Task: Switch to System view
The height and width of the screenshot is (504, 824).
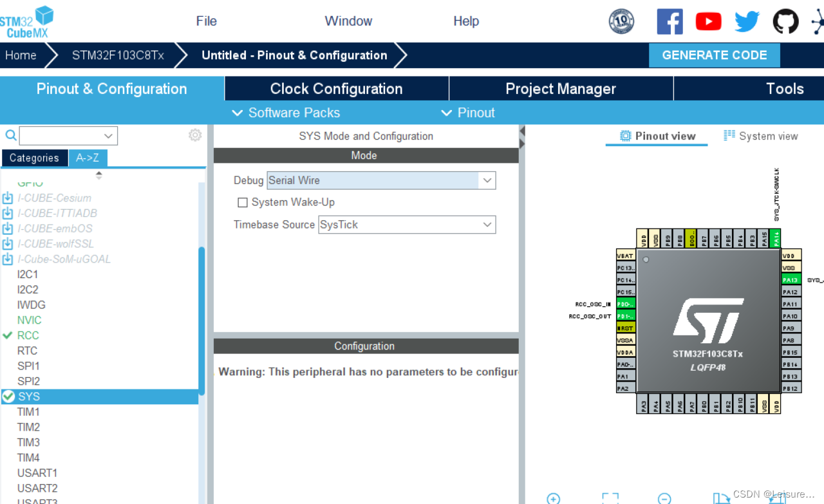Action: tap(761, 136)
